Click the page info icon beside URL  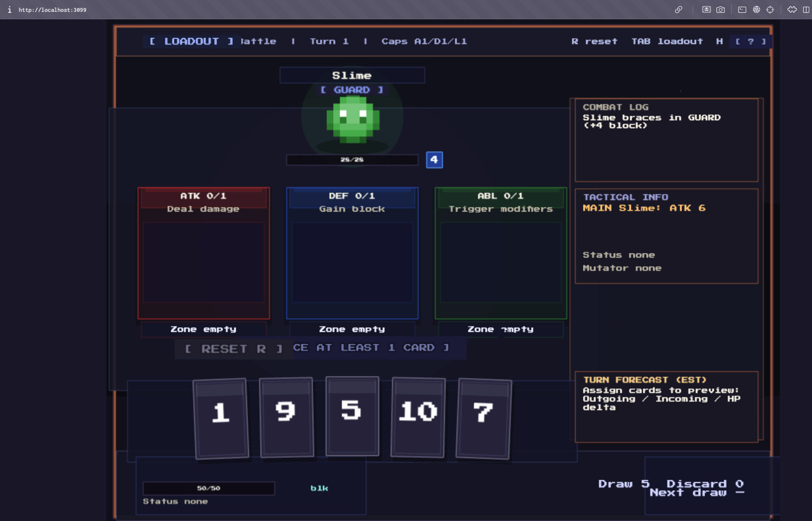[9, 10]
